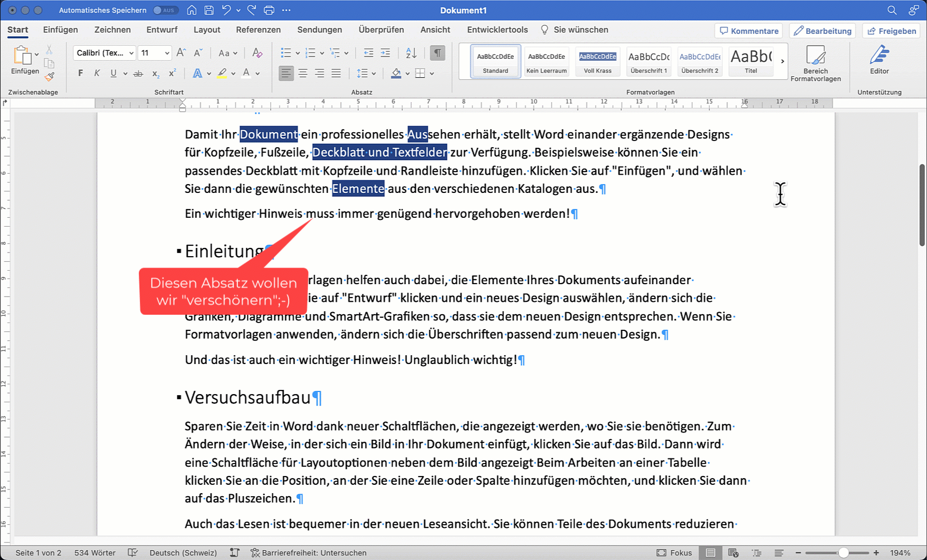The width and height of the screenshot is (927, 560).
Task: Open the font size dropdown
Action: click(x=167, y=53)
